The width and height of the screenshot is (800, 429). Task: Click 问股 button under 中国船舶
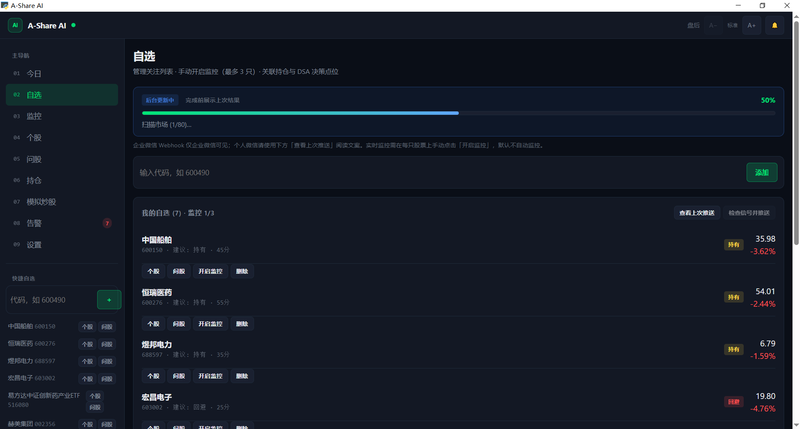(x=179, y=271)
